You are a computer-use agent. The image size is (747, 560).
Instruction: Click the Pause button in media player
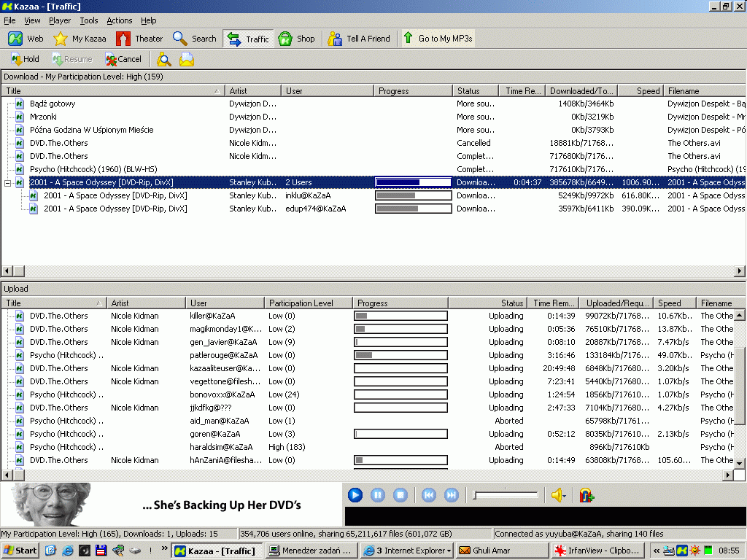click(378, 495)
